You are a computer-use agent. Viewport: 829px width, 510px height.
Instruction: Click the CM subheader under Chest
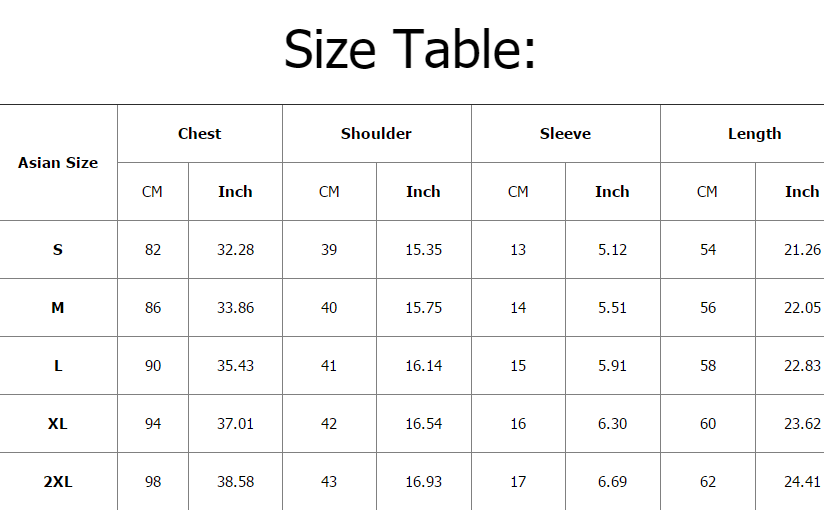pos(152,192)
